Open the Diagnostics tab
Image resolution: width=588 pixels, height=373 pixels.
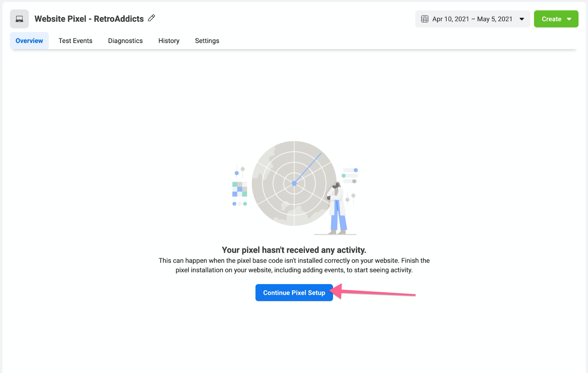pyautogui.click(x=125, y=41)
